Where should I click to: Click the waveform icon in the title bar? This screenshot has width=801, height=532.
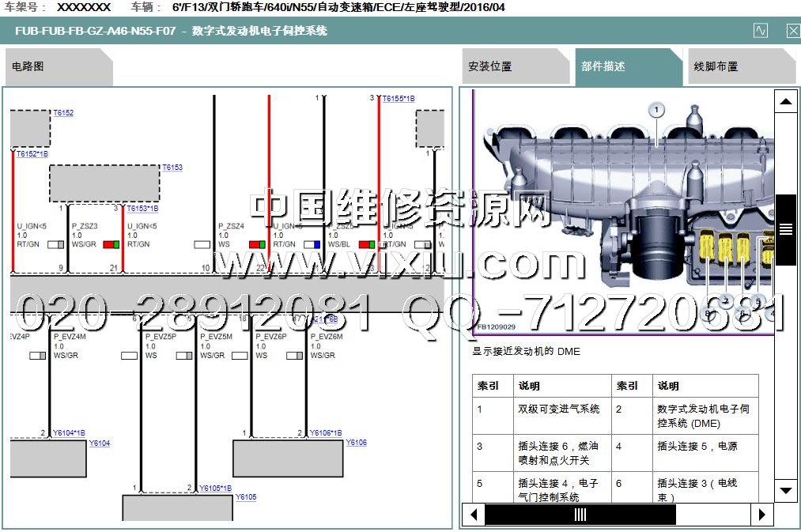(760, 31)
